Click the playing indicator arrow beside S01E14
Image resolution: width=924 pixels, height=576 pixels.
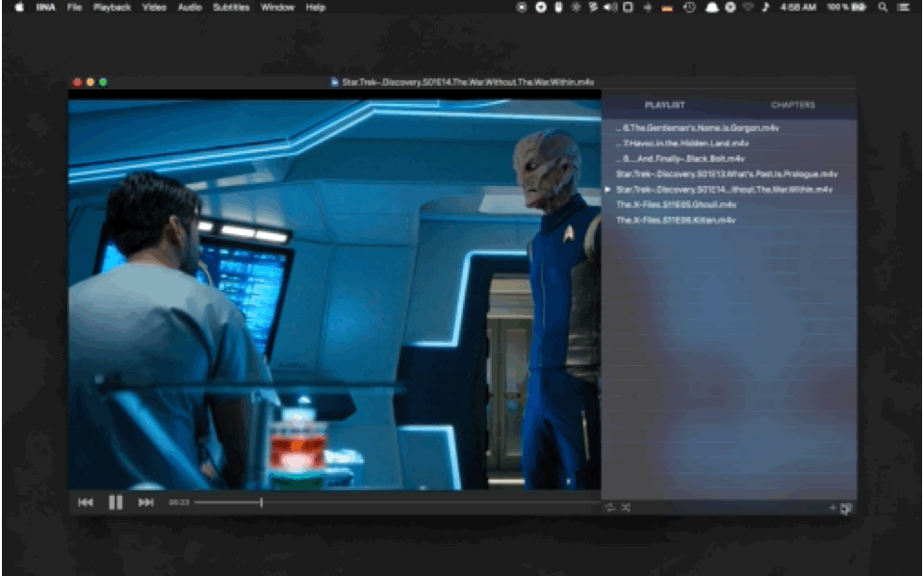(607, 189)
